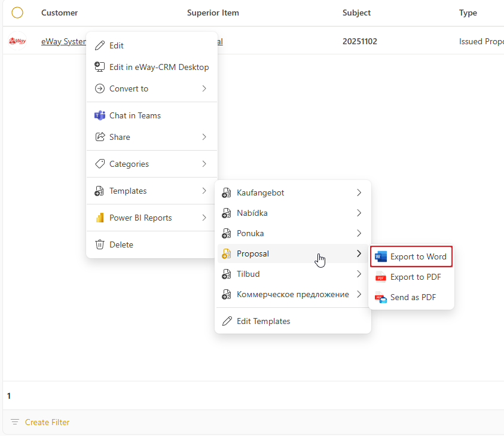The image size is (504, 437).
Task: Select page number 1 in pagination
Action: pos(9,396)
